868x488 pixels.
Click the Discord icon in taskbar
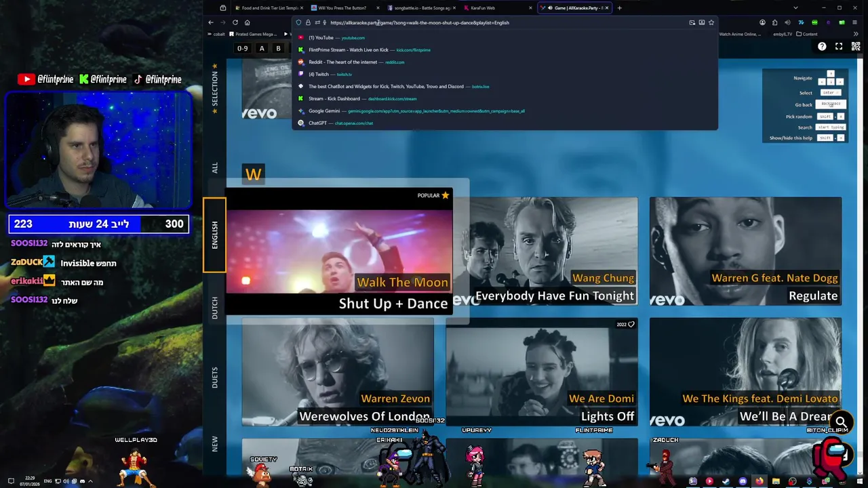[743, 481]
